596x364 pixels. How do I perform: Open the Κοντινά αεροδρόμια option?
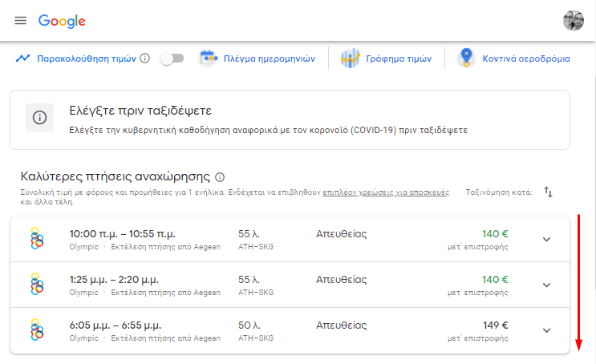525,59
